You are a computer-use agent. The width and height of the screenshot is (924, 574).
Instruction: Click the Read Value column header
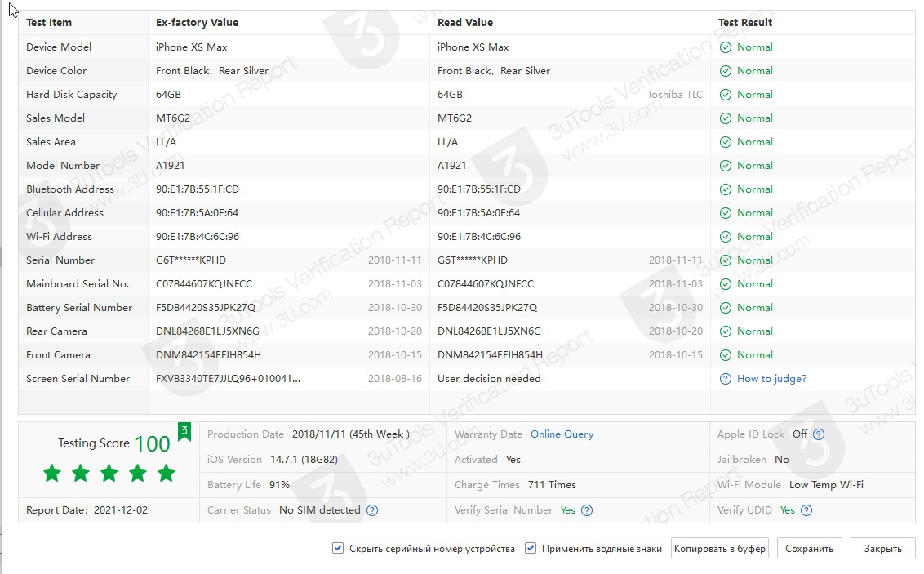point(465,22)
